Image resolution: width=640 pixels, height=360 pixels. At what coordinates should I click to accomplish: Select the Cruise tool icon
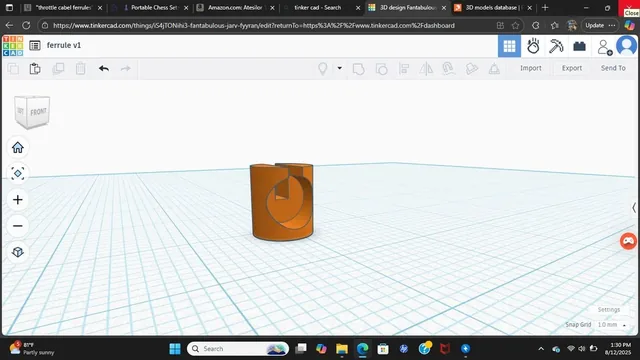pos(449,69)
